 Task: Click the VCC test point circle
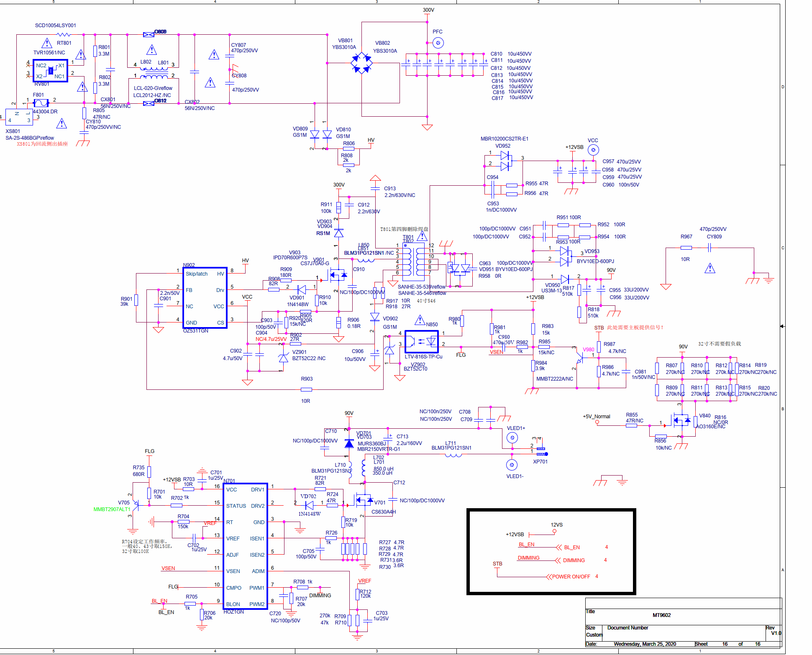pyautogui.click(x=593, y=150)
